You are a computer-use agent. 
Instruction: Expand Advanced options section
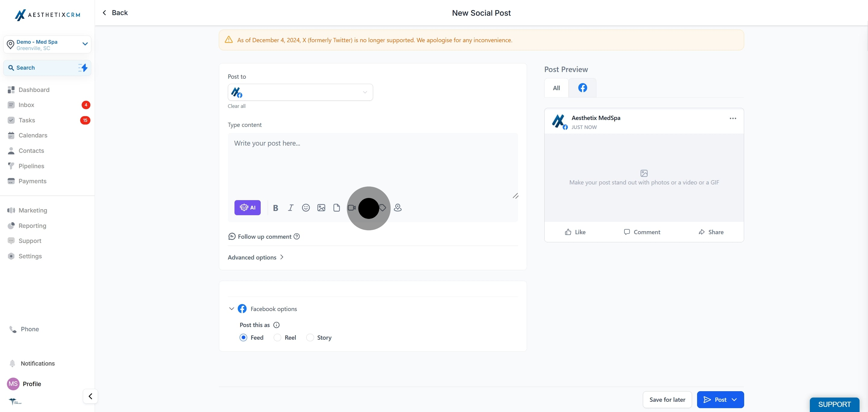click(255, 257)
